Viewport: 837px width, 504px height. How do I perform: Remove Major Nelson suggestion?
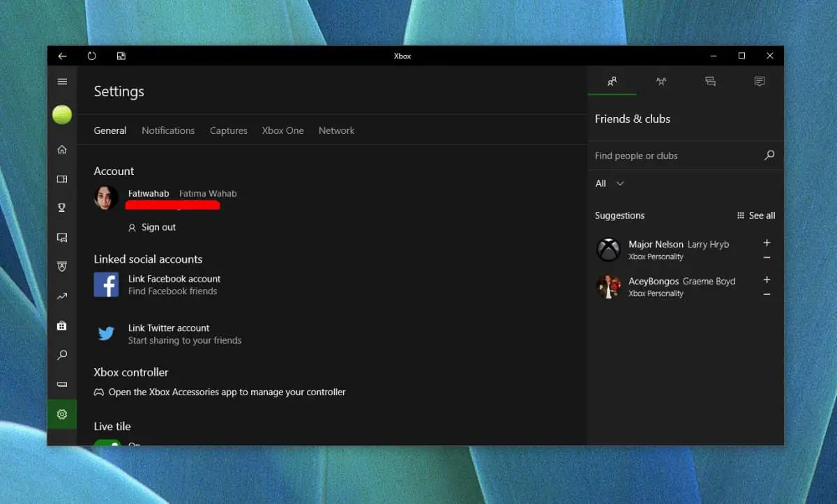click(x=767, y=258)
